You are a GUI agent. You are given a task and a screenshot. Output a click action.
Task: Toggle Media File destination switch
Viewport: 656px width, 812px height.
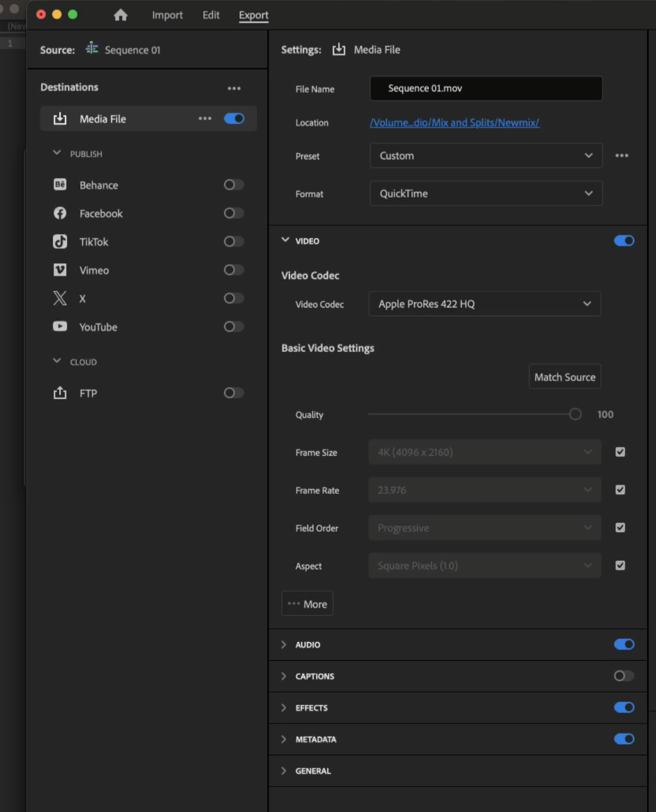[234, 118]
